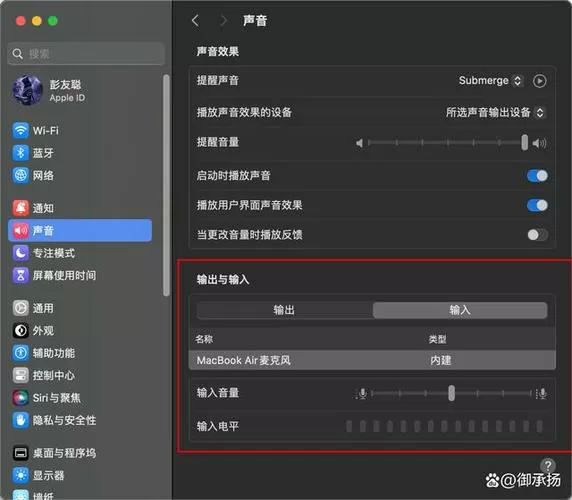Image resolution: width=572 pixels, height=500 pixels.
Task: Click the high microphone icon of 输入音量
Action: pos(541,394)
